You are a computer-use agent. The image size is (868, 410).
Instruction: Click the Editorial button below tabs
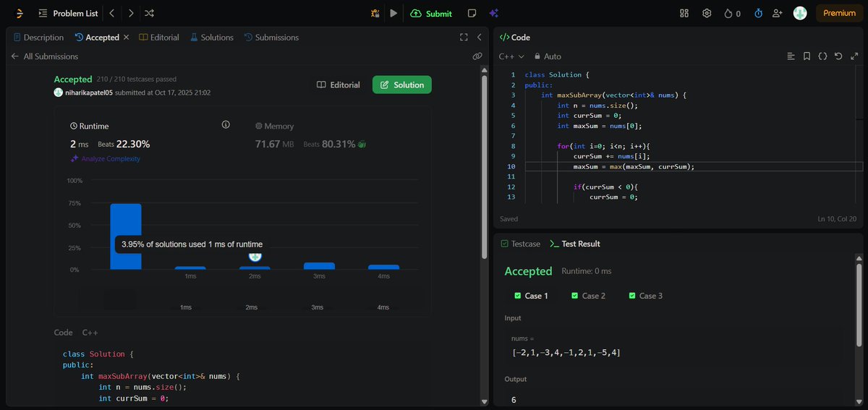point(338,85)
